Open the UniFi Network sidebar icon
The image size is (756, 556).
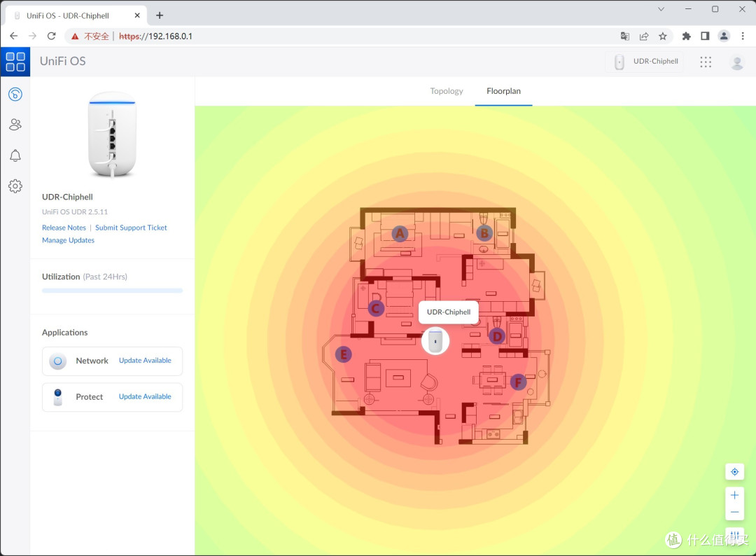15,95
